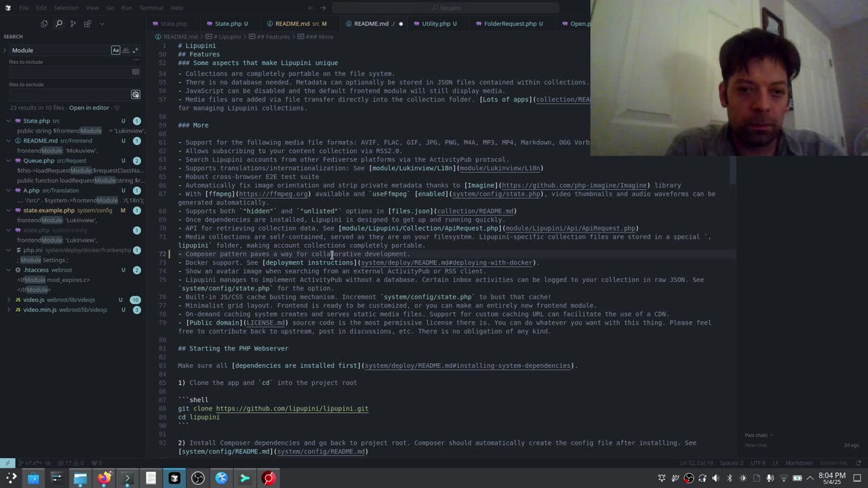Open File menu
Image resolution: width=868 pixels, height=488 pixels.
pos(24,7)
